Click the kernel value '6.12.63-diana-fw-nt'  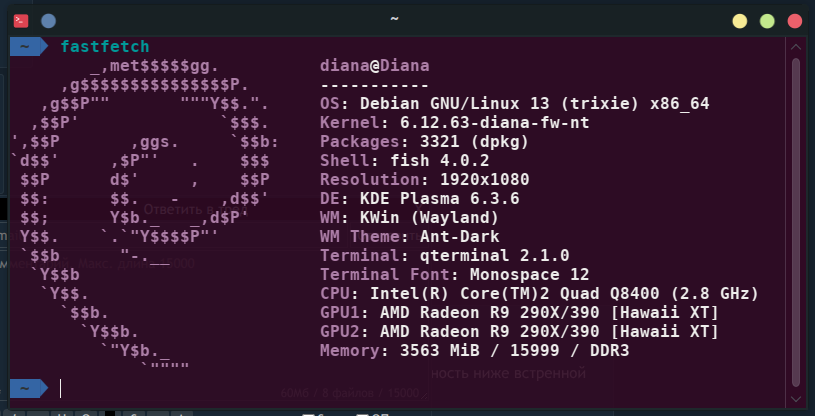[495, 123]
